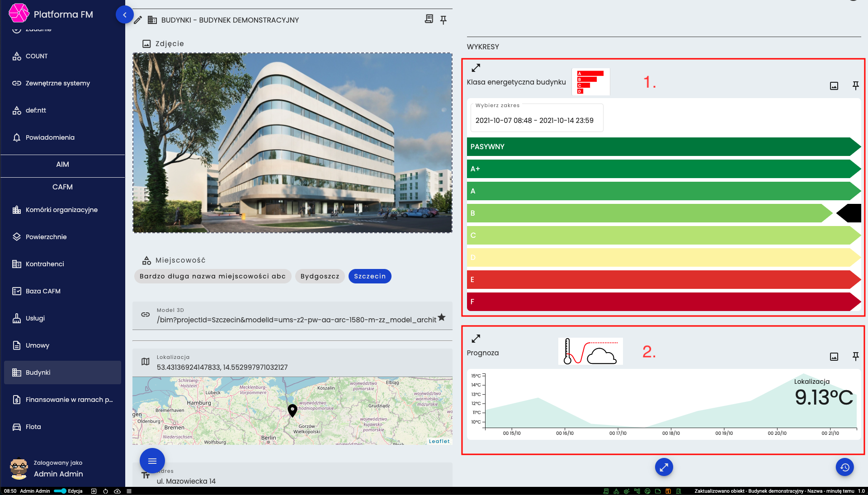This screenshot has height=495, width=868.
Task: Click the green palette icon in status bar
Action: pyautogui.click(x=647, y=491)
